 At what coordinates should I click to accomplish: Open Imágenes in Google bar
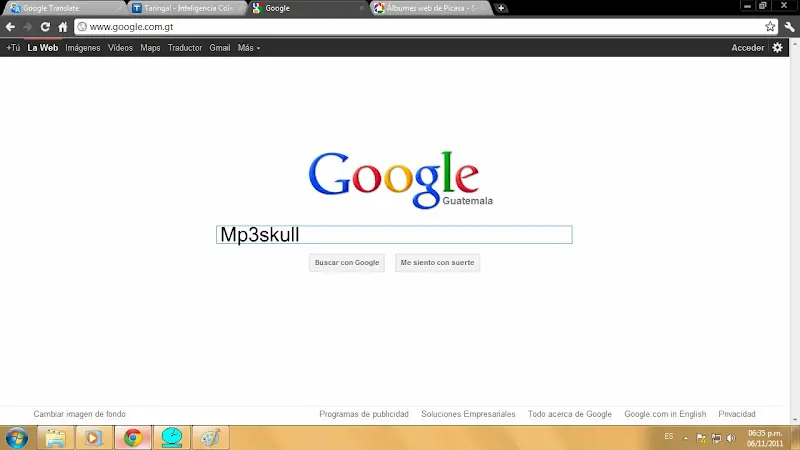click(x=83, y=47)
